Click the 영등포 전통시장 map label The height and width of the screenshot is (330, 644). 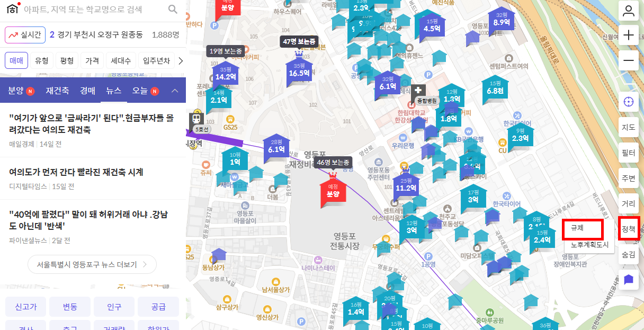(x=344, y=240)
